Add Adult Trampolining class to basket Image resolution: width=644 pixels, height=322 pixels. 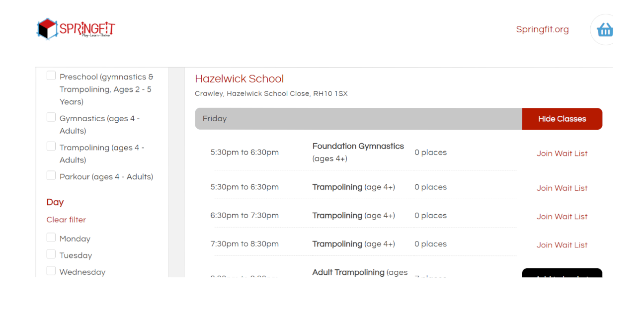562,274
